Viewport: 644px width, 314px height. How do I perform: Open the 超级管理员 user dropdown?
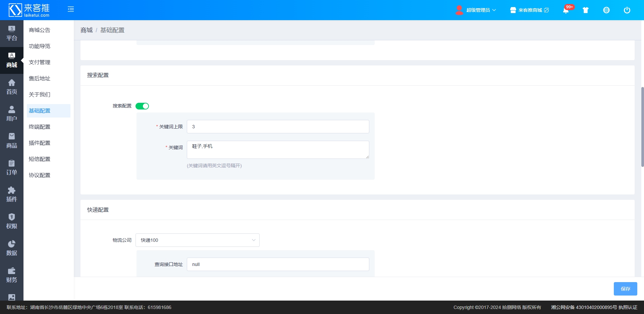click(476, 10)
